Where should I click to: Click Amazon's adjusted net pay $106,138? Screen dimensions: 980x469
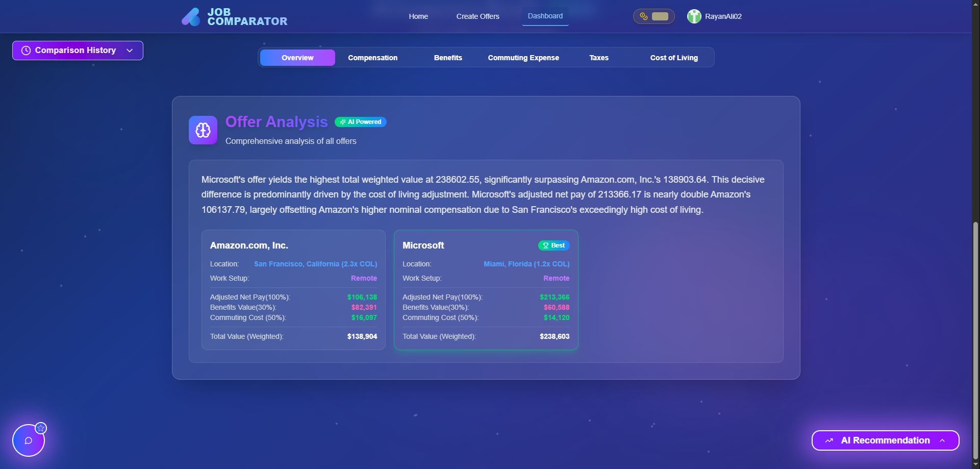(x=362, y=297)
